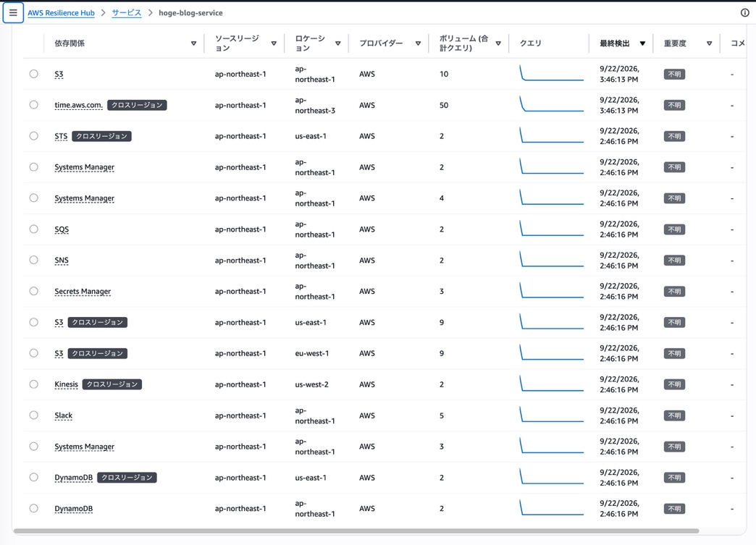Open the hamburger navigation menu
This screenshot has width=756, height=545.
pos(13,13)
